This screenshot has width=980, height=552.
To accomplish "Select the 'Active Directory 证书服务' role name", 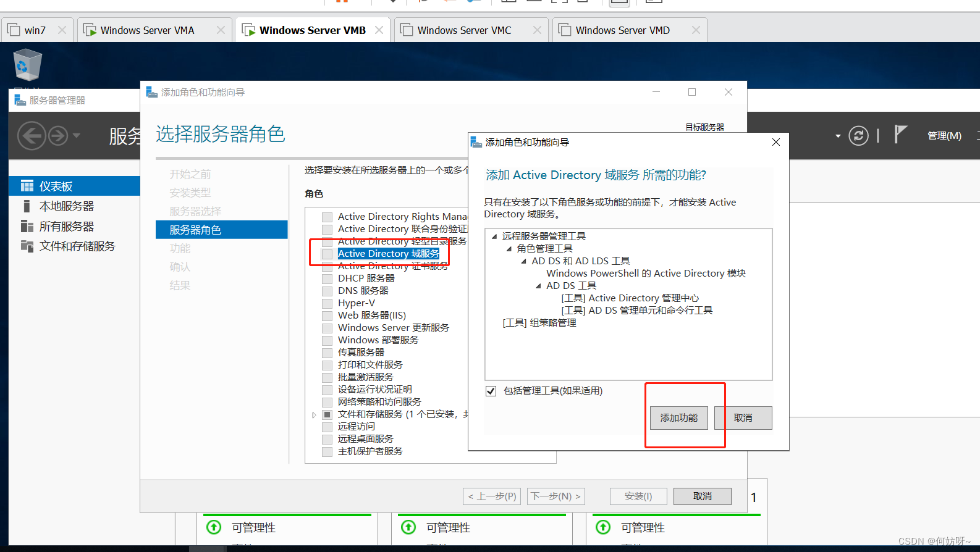I will coord(393,266).
